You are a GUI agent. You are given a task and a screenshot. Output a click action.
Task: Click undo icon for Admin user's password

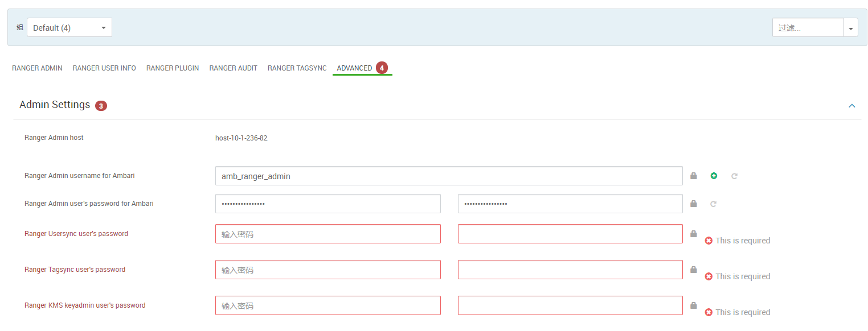point(713,204)
